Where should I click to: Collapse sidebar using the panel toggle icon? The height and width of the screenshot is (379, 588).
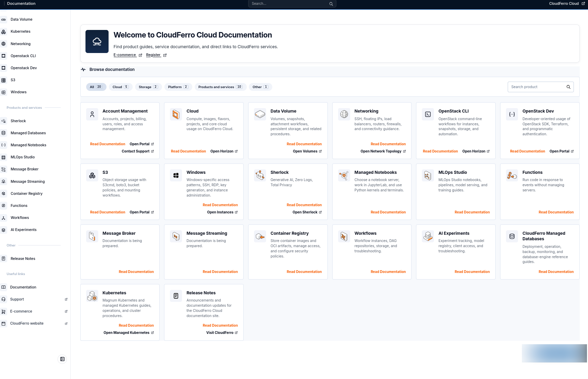[x=62, y=359]
